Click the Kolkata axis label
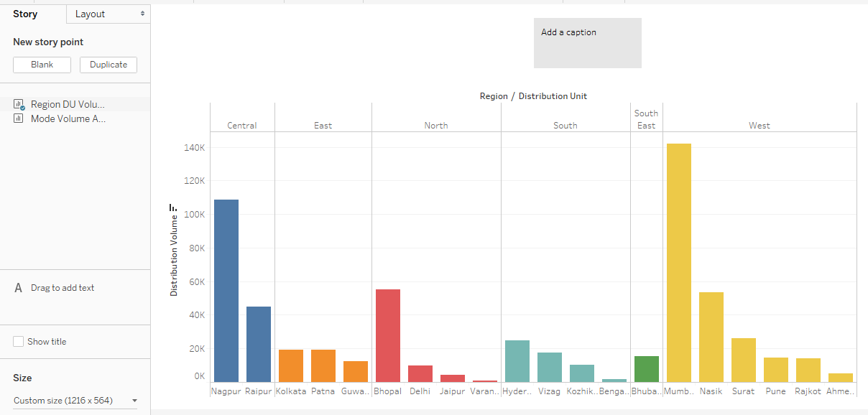The width and height of the screenshot is (868, 415). (x=291, y=392)
